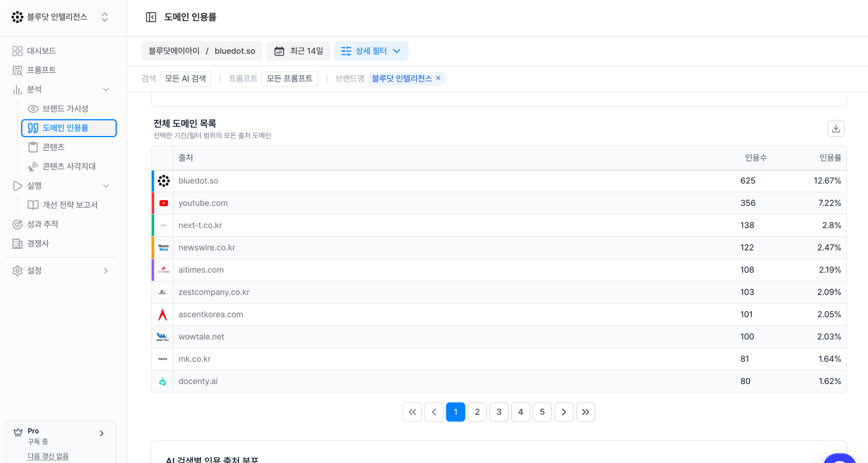
Task: Open the 최근 14일 date range picker
Action: (298, 51)
